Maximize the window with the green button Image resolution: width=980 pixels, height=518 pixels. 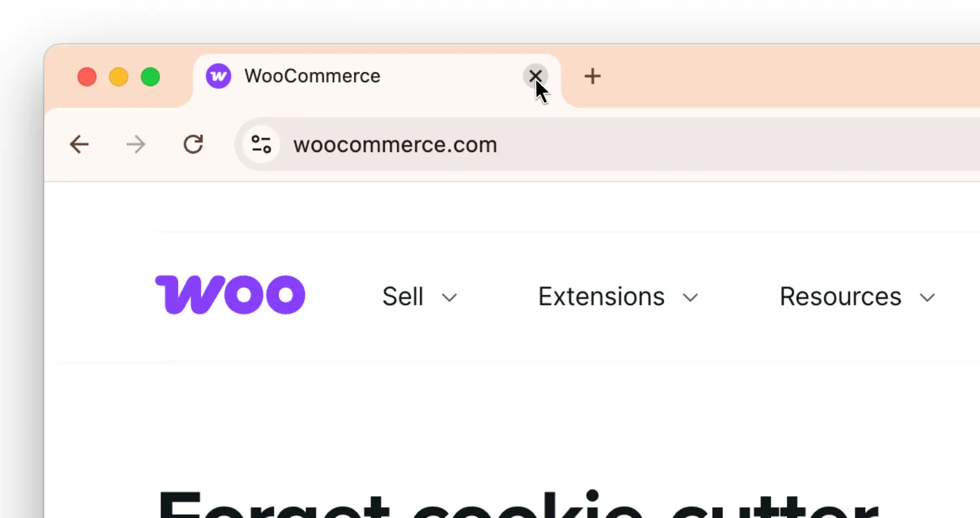[x=150, y=77]
